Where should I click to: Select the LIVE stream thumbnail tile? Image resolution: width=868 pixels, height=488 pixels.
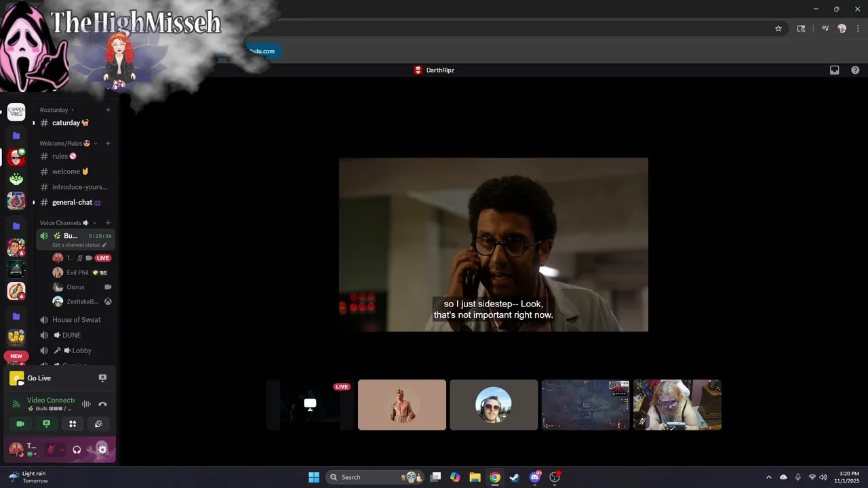click(x=311, y=405)
